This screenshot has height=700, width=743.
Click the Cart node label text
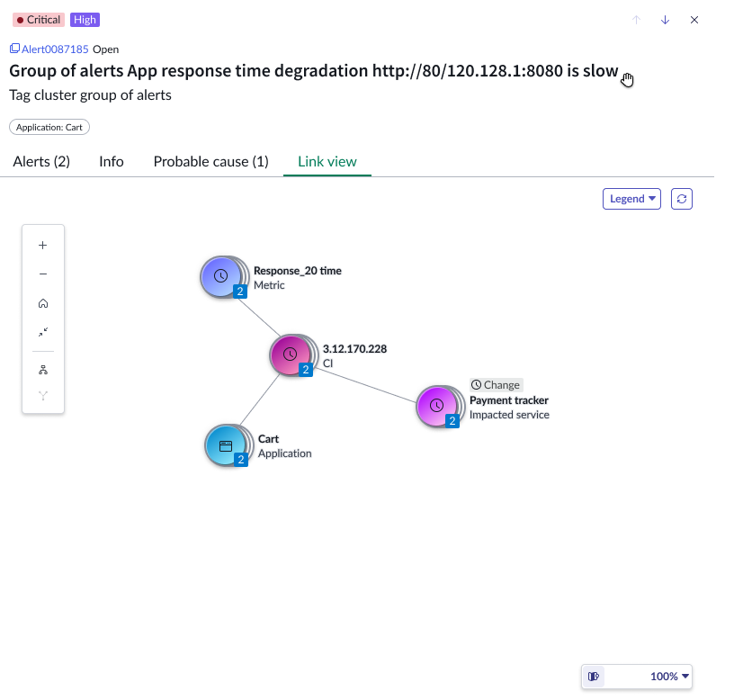(x=268, y=439)
